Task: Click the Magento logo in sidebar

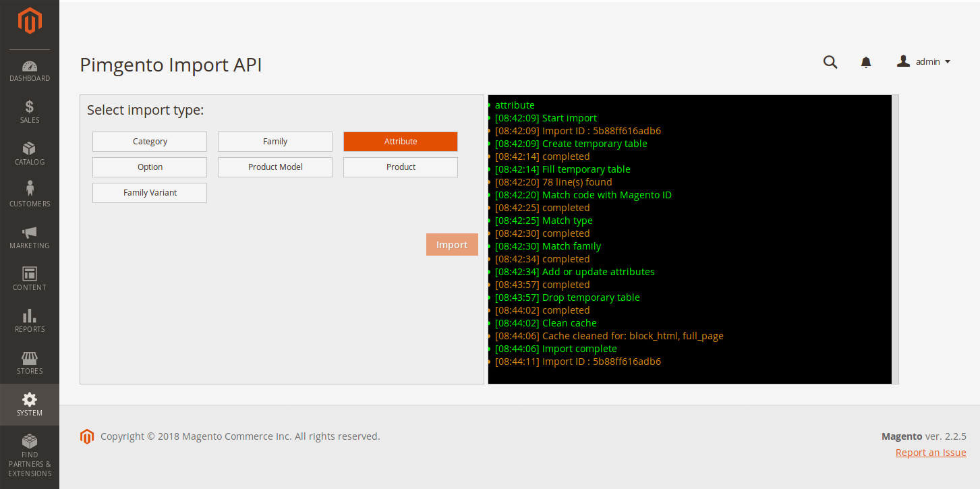Action: tap(30, 21)
